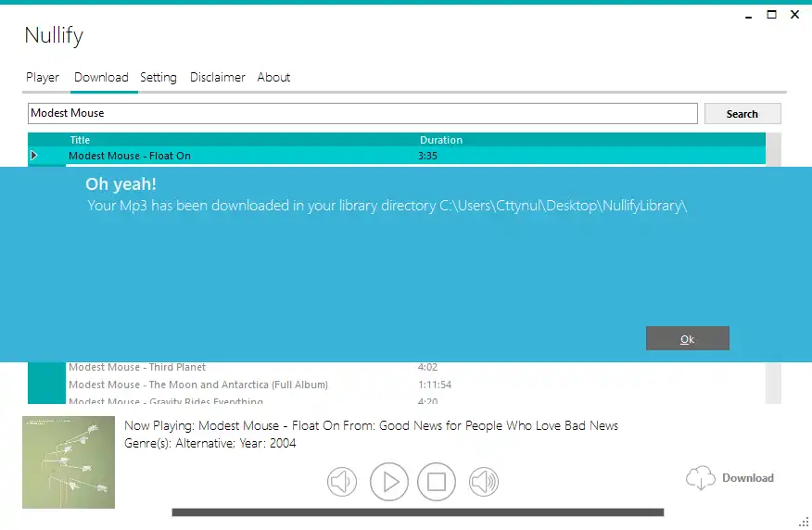Image resolution: width=812 pixels, height=530 pixels.
Task: Click the Genre(s) and Year info line
Action: point(210,443)
